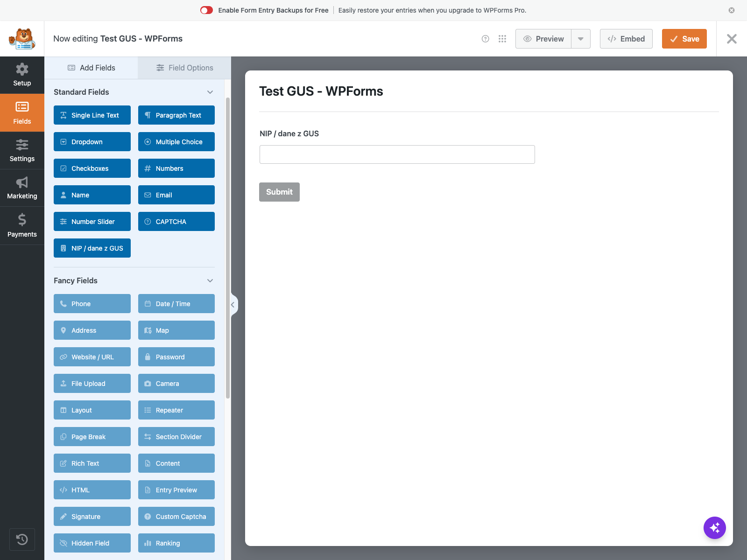Open the help question mark icon
The image size is (747, 560).
coord(486,39)
